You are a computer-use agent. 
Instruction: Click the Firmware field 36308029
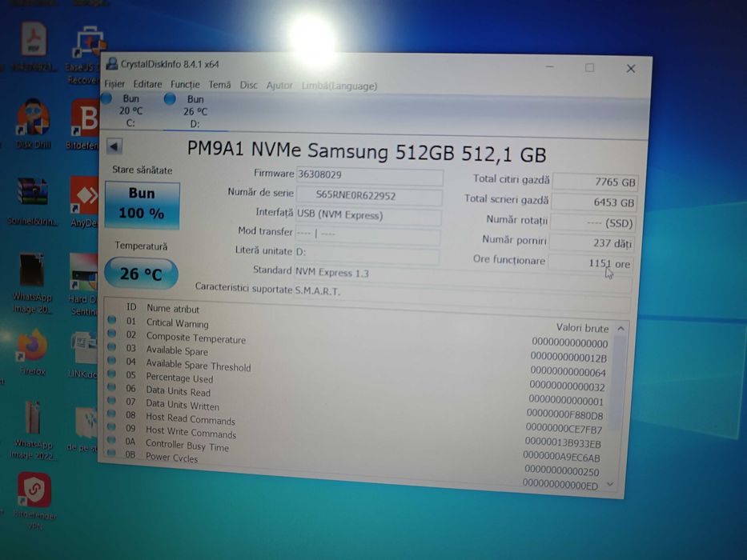pos(370,175)
